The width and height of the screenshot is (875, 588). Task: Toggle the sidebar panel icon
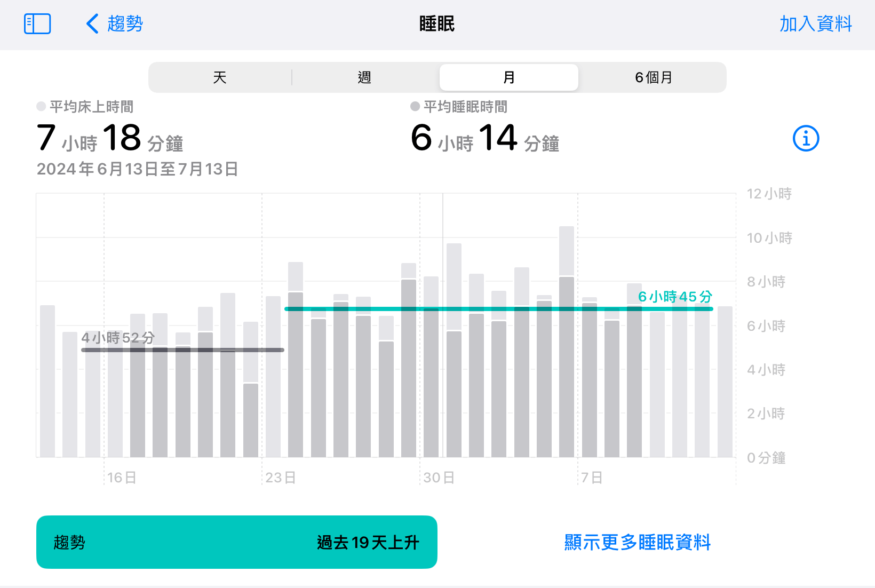point(37,24)
